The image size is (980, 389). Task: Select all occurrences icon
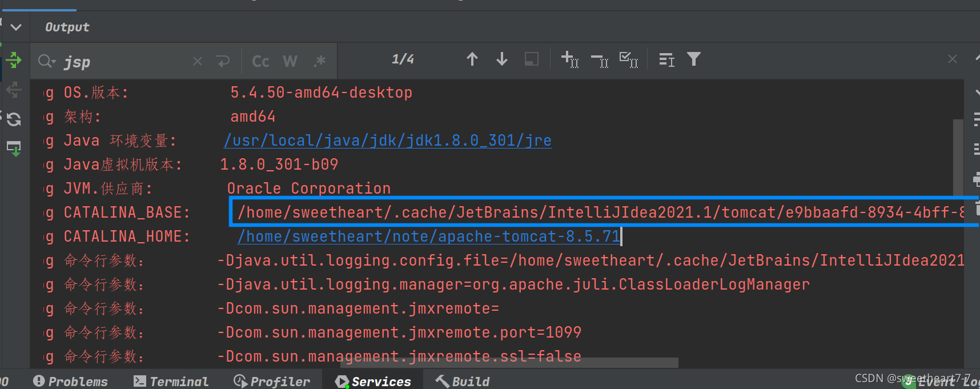pos(629,59)
